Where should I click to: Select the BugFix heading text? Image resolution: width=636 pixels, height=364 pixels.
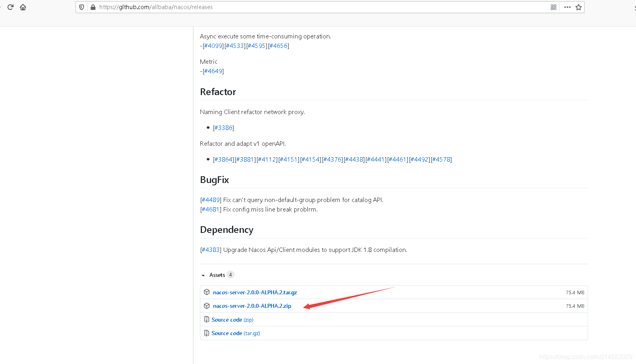(x=214, y=180)
